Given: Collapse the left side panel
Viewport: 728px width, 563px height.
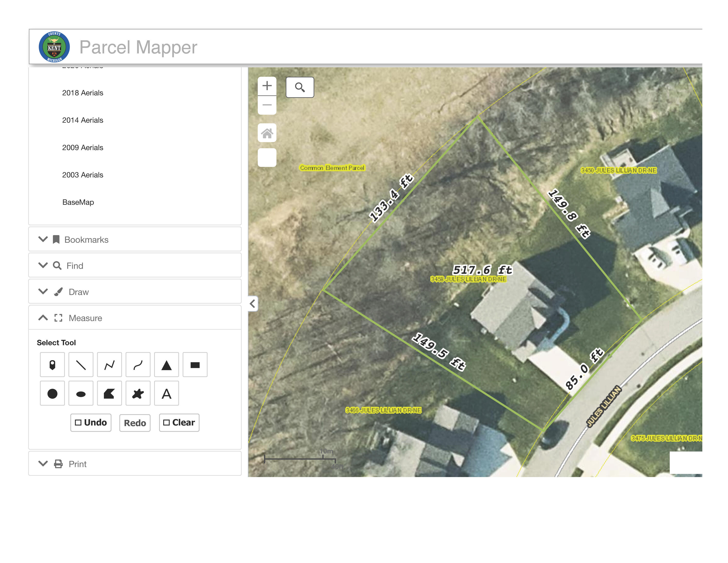Looking at the screenshot, I should (x=253, y=304).
